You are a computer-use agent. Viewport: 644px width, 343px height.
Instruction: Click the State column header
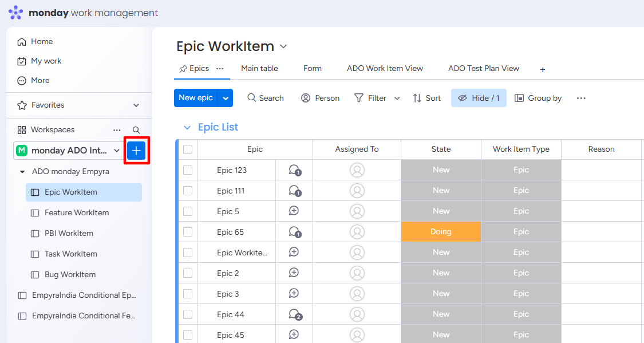point(441,149)
